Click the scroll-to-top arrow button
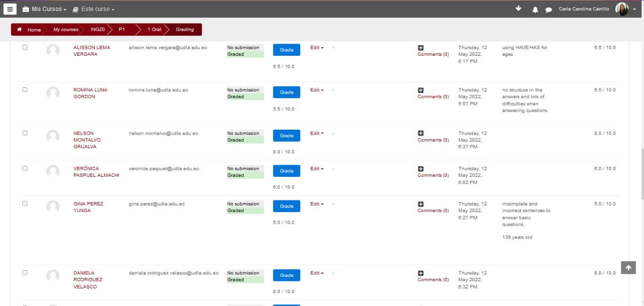Screen dimensions: 644x306 pos(628,268)
